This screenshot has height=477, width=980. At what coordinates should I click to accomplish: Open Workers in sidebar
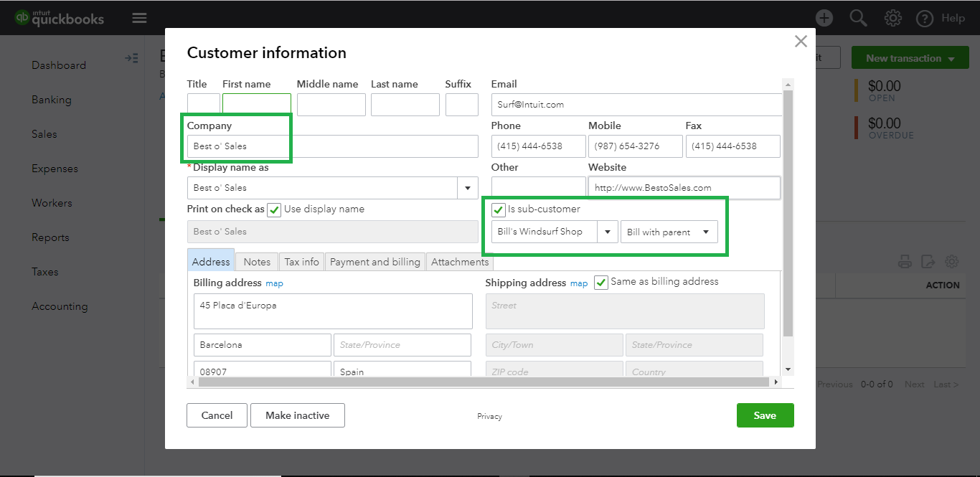click(x=52, y=203)
